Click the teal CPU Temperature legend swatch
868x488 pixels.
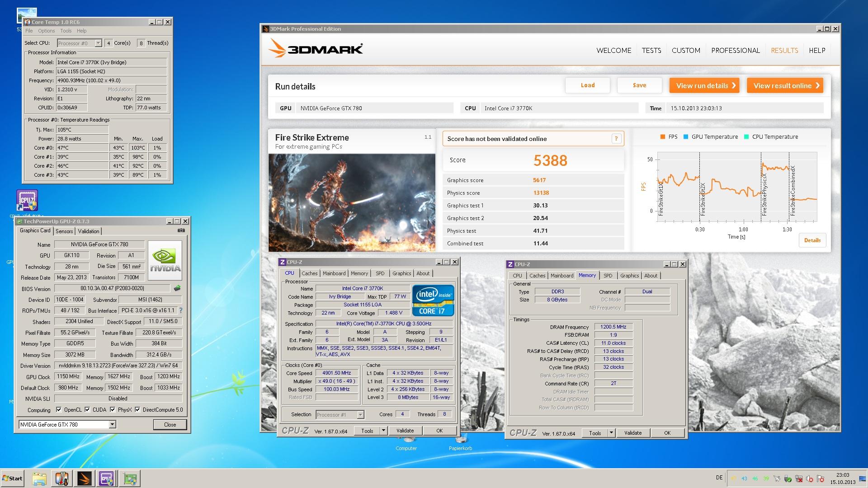[746, 137]
